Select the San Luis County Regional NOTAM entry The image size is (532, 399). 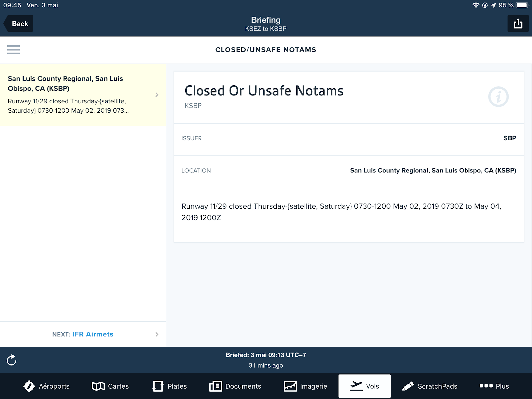pos(83,95)
